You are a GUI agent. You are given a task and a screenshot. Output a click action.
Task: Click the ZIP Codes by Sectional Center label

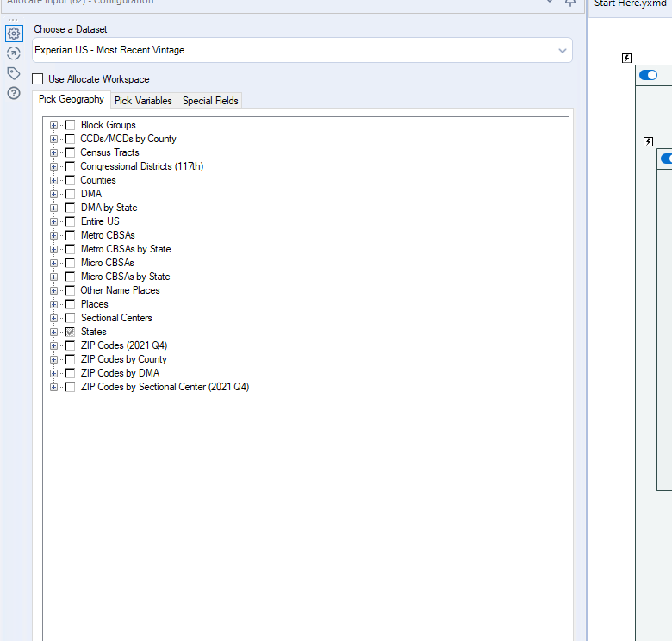[x=165, y=387]
